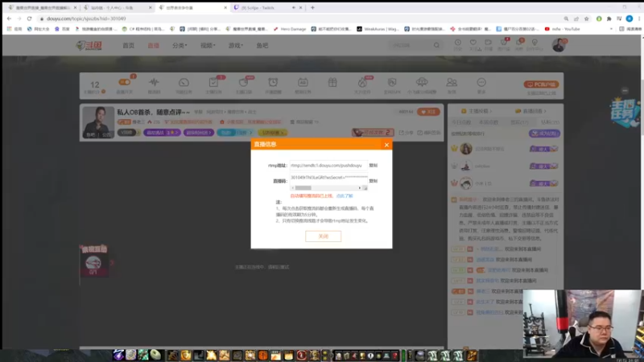Open the YouTube bookmark in bookmarks bar

pyautogui.click(x=562, y=29)
